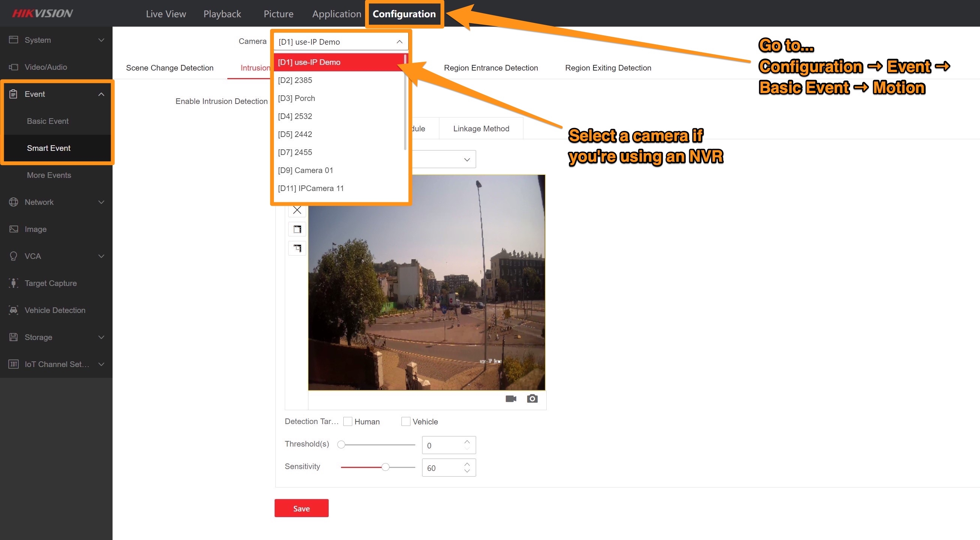Screen dimensions: 980x540
Task: Click the snapshot capture camera icon
Action: (532, 399)
